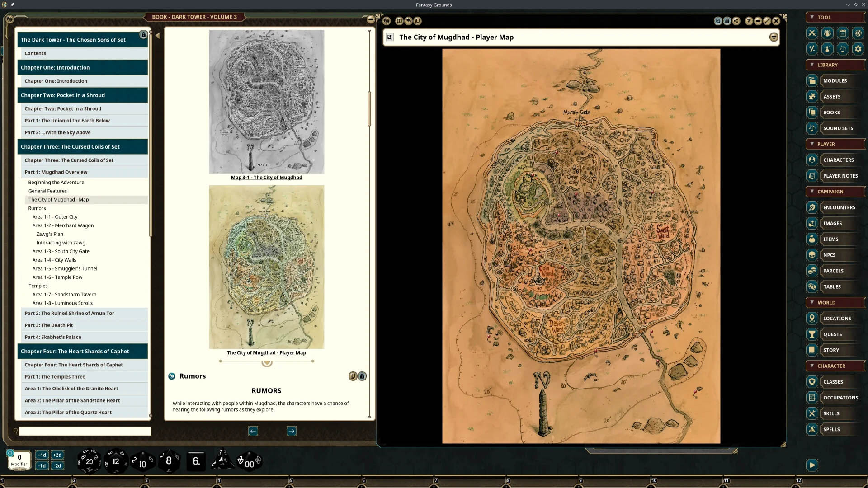
Task: Open the Spells list
Action: pyautogui.click(x=831, y=429)
